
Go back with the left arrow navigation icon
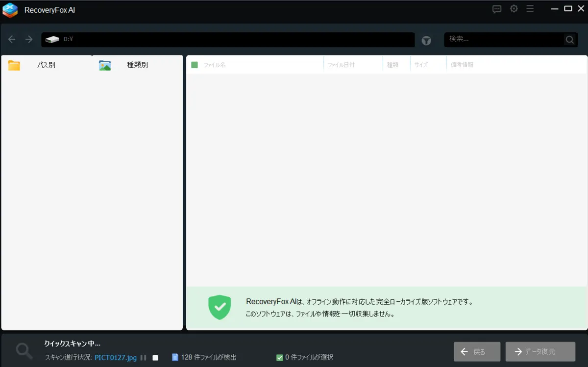click(12, 39)
